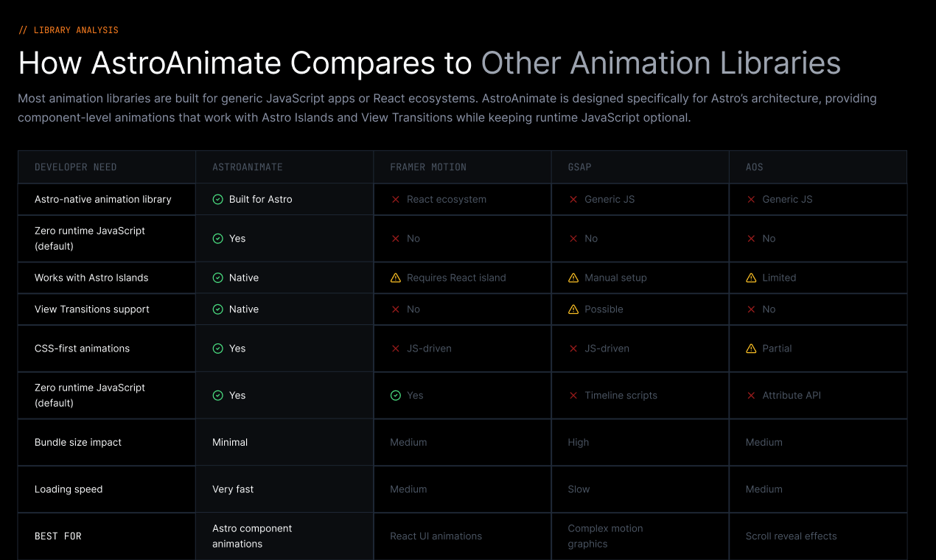Click the AstroAnimate check icon in View Transitions row
936x560 pixels.
coord(217,309)
